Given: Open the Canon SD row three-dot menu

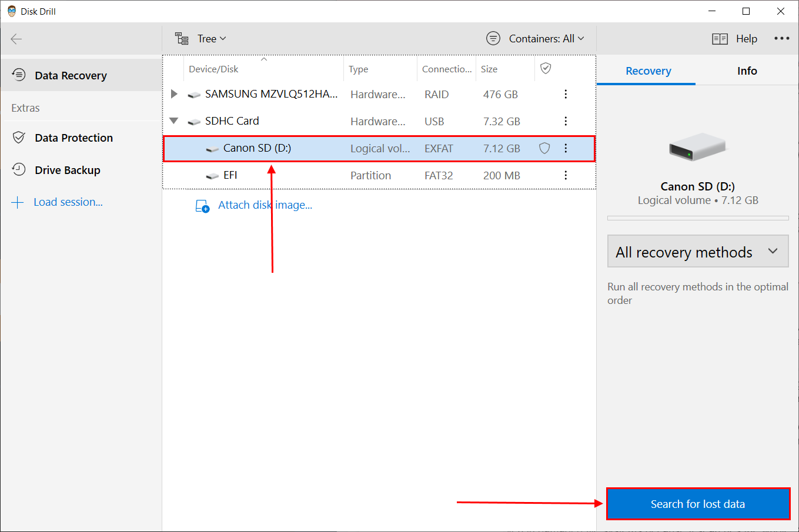Looking at the screenshot, I should coord(566,148).
